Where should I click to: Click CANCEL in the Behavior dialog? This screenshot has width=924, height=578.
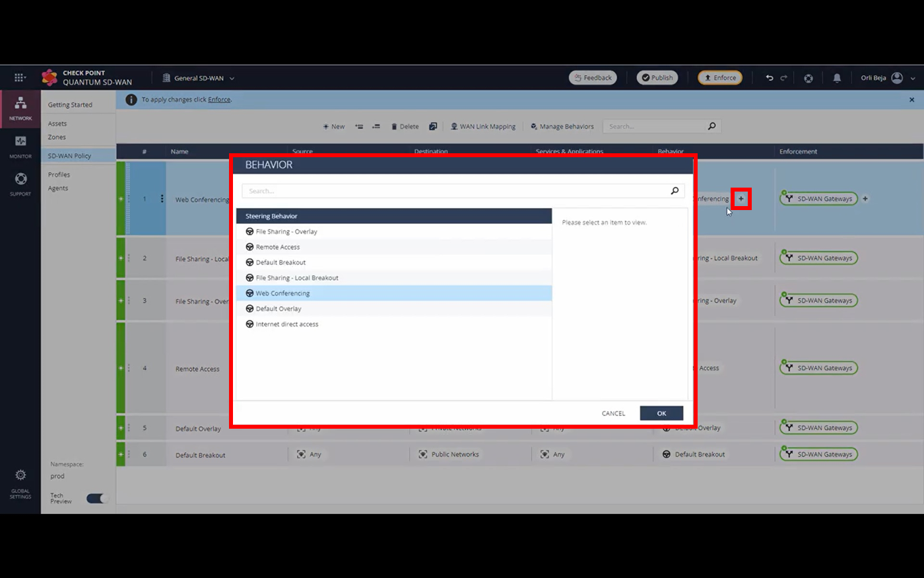click(x=613, y=414)
